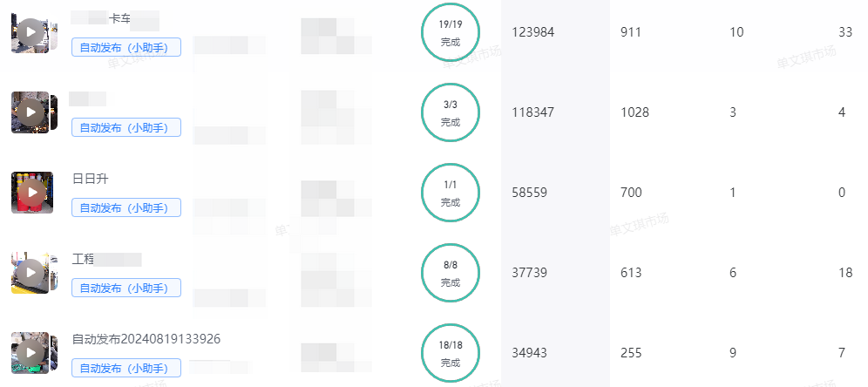Play the 自动发布20240819133926 video
Viewport: 868px width, 387px height.
(31, 353)
